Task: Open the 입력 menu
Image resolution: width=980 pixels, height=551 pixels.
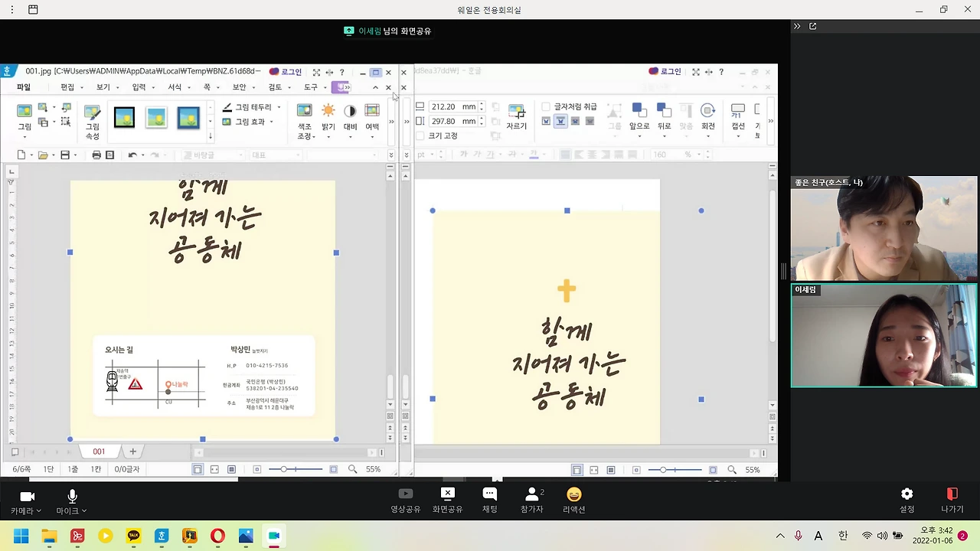Action: [139, 87]
